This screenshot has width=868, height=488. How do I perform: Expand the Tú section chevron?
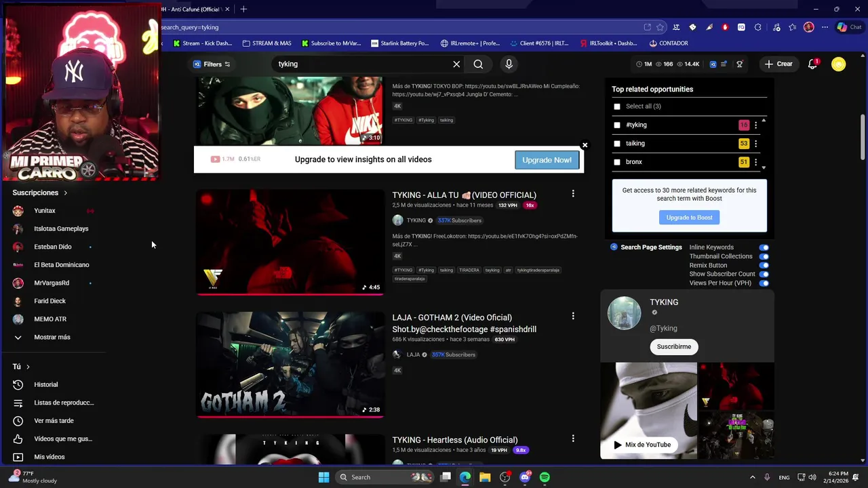coord(28,367)
